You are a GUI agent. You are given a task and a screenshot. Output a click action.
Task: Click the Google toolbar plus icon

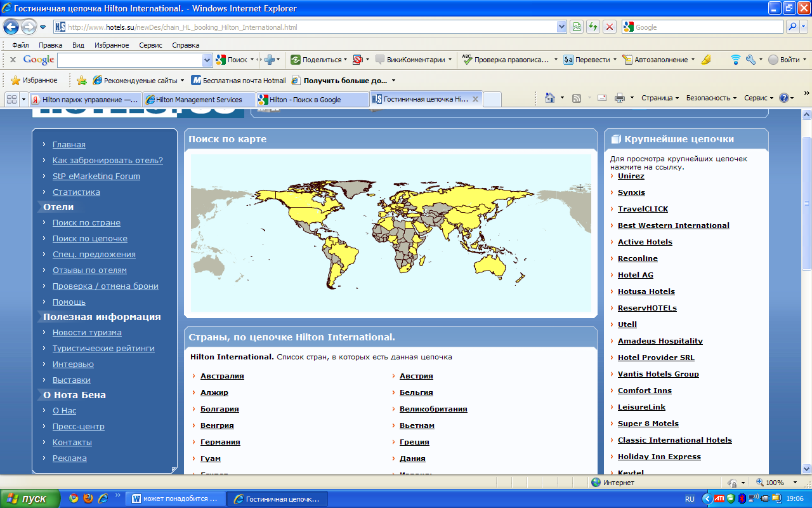click(x=270, y=60)
